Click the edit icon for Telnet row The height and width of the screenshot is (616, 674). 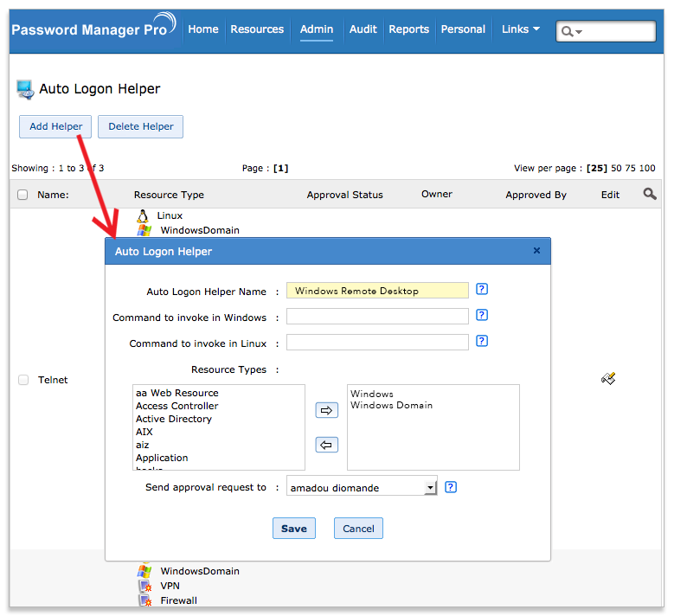coord(608,378)
